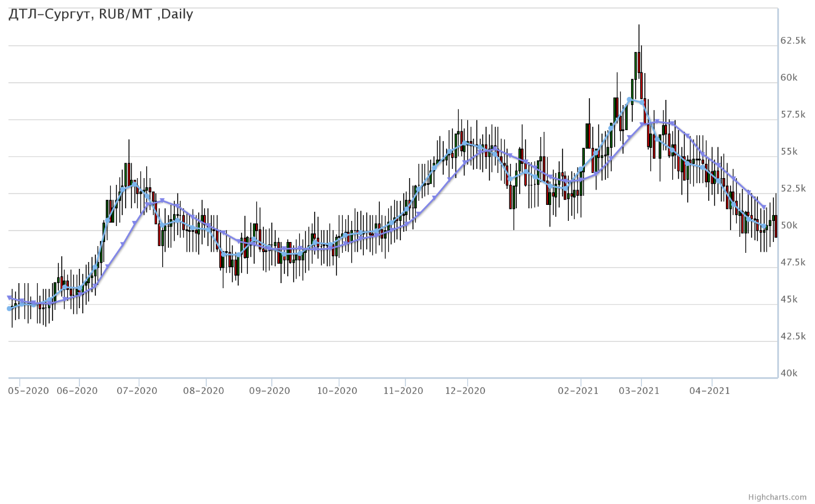Click the 04-2021 date label

(x=710, y=391)
